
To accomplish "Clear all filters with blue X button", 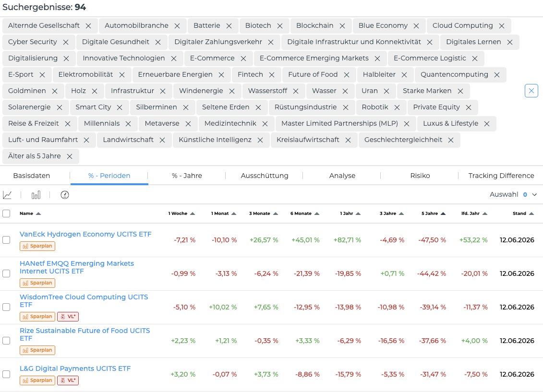I will (x=531, y=91).
